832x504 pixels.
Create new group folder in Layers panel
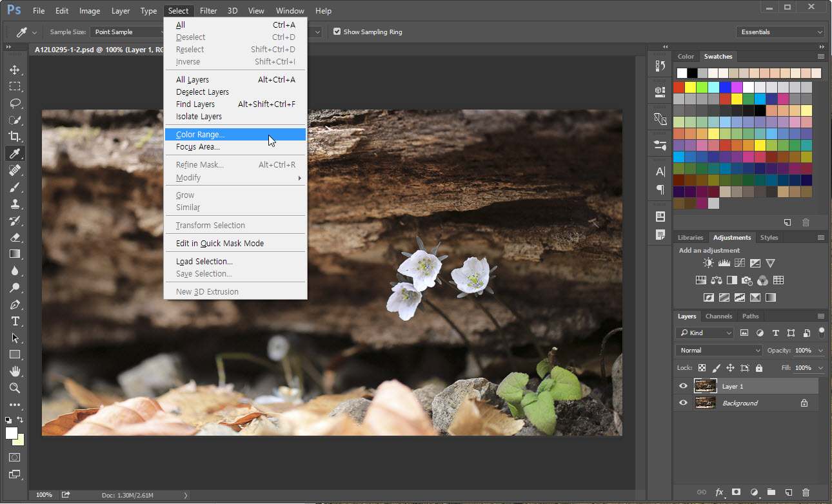771,492
